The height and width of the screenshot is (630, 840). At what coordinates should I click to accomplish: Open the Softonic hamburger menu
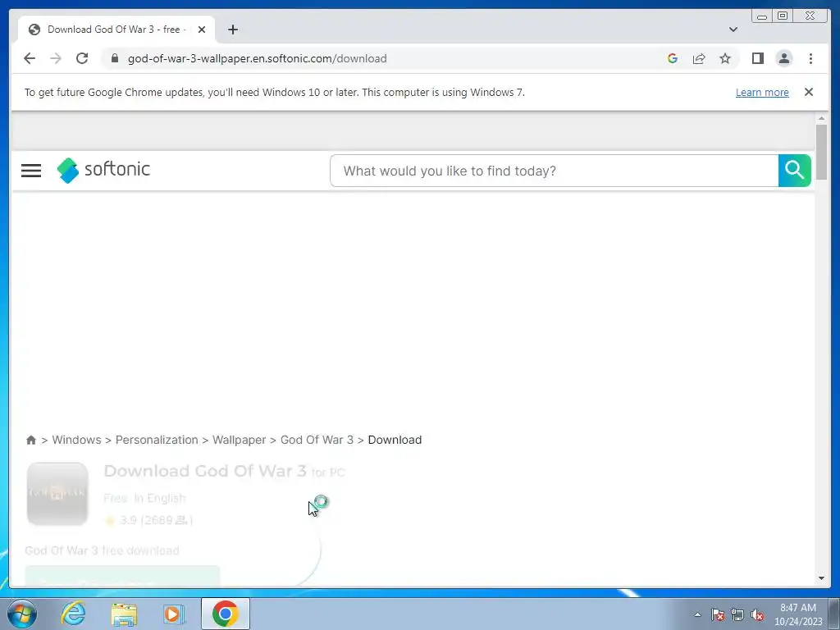coord(31,171)
